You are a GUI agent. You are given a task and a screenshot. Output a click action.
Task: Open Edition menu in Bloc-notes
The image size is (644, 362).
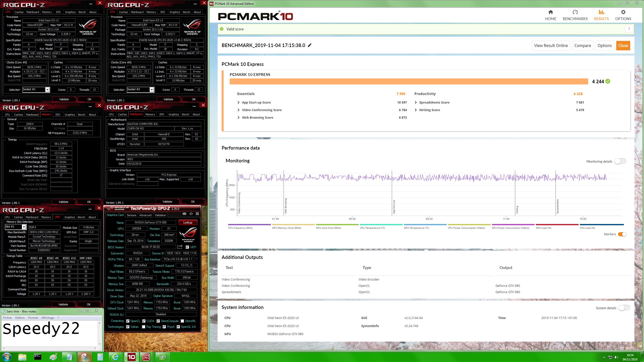coord(20,318)
